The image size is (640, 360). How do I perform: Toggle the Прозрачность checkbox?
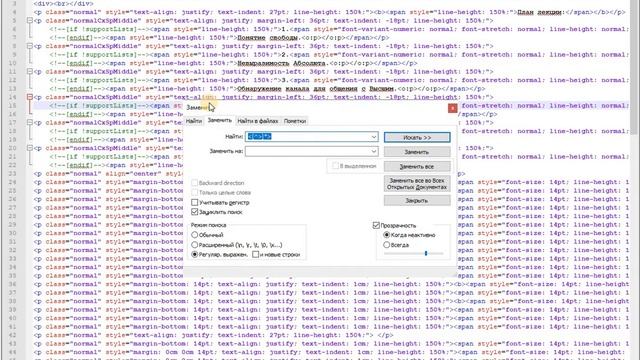[x=376, y=225]
